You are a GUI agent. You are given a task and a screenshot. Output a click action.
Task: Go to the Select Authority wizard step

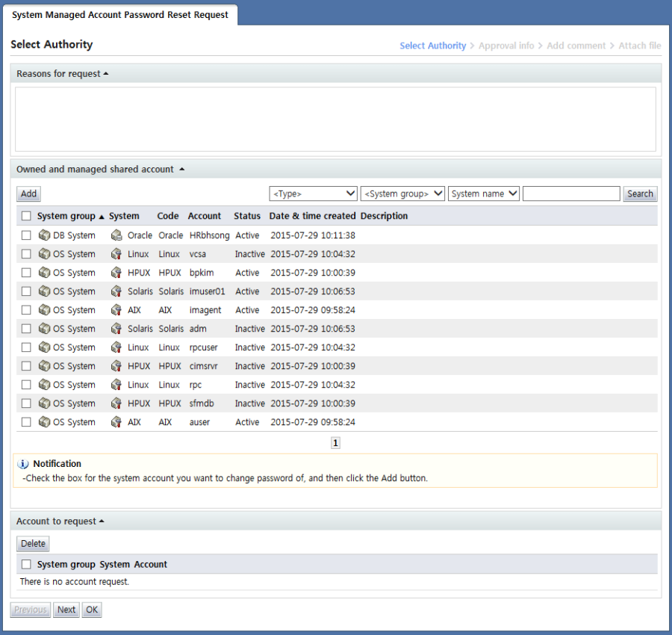[432, 46]
